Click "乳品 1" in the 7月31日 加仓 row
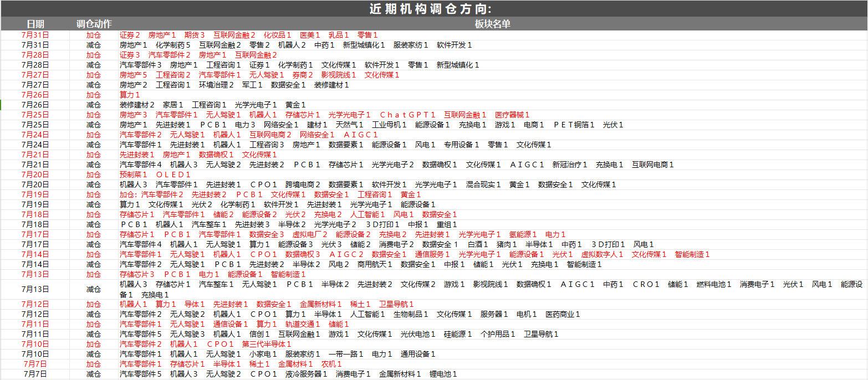This screenshot has height=380, width=868. pyautogui.click(x=339, y=35)
